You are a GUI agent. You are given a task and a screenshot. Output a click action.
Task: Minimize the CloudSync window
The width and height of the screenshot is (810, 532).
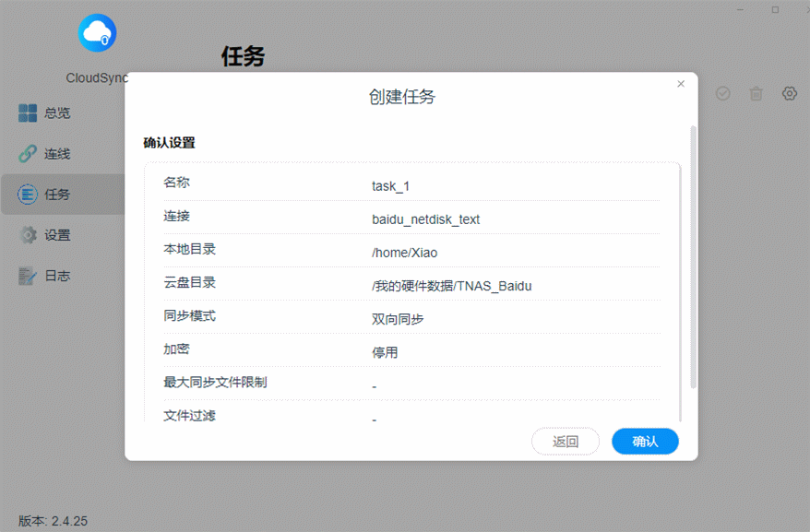(x=741, y=9)
